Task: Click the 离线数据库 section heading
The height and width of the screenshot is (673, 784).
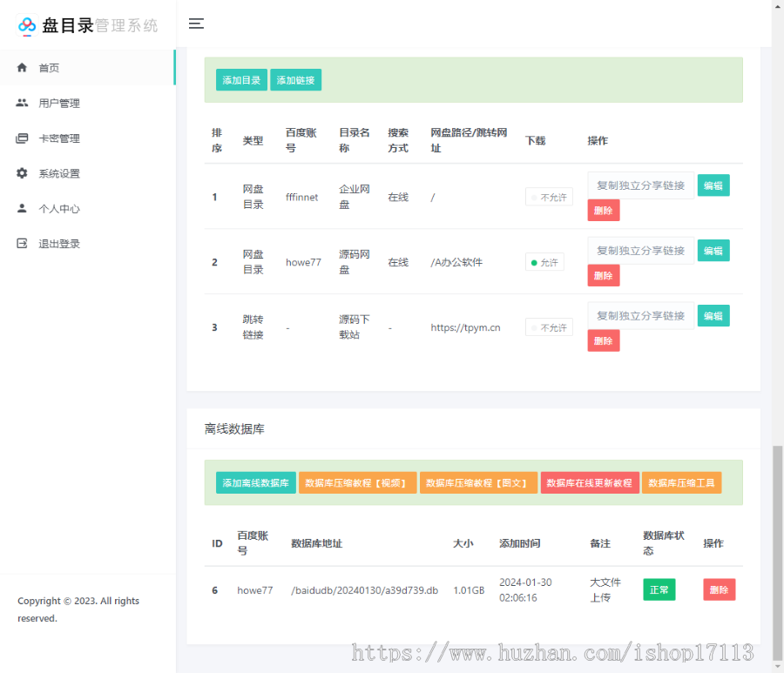Action: pyautogui.click(x=234, y=428)
